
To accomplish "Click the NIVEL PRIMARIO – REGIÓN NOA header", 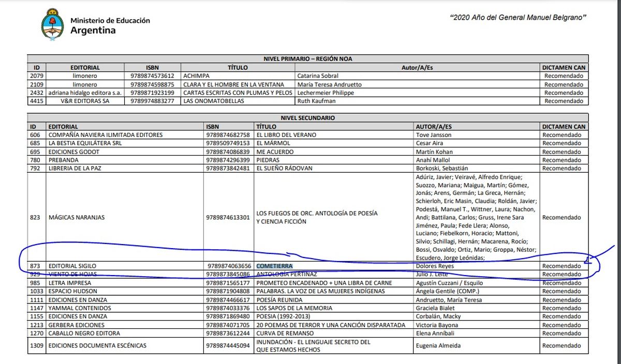I will click(x=307, y=59).
